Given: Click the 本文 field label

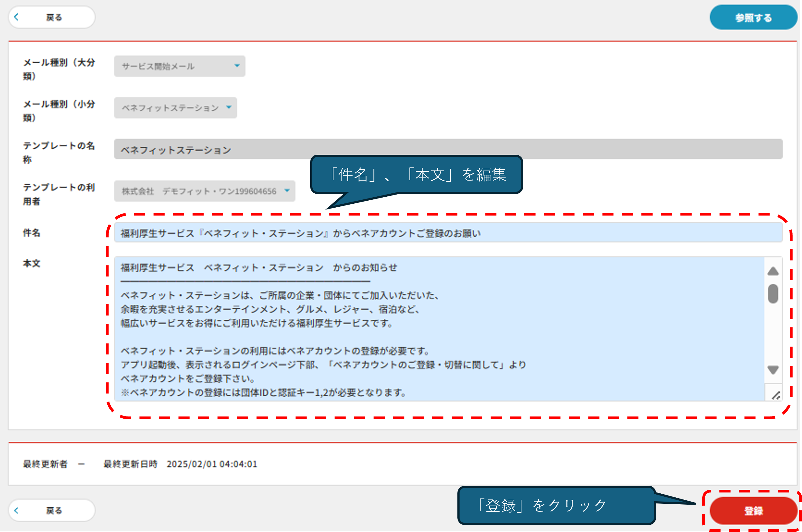Looking at the screenshot, I should 32,263.
